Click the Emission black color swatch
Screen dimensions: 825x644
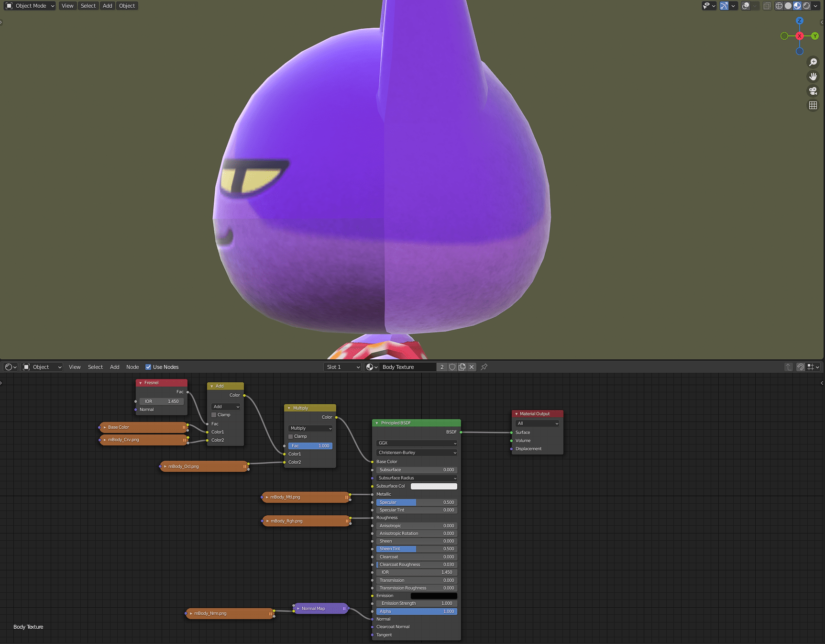tap(434, 596)
